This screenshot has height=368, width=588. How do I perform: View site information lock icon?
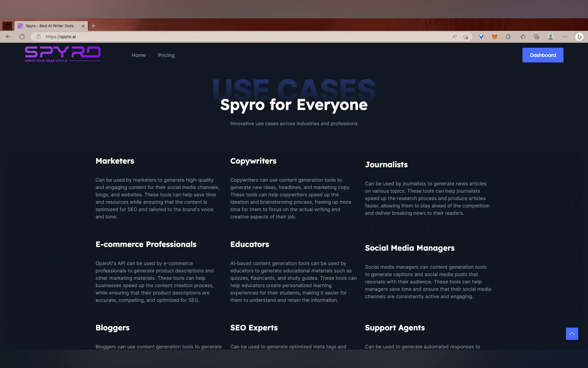(38, 37)
